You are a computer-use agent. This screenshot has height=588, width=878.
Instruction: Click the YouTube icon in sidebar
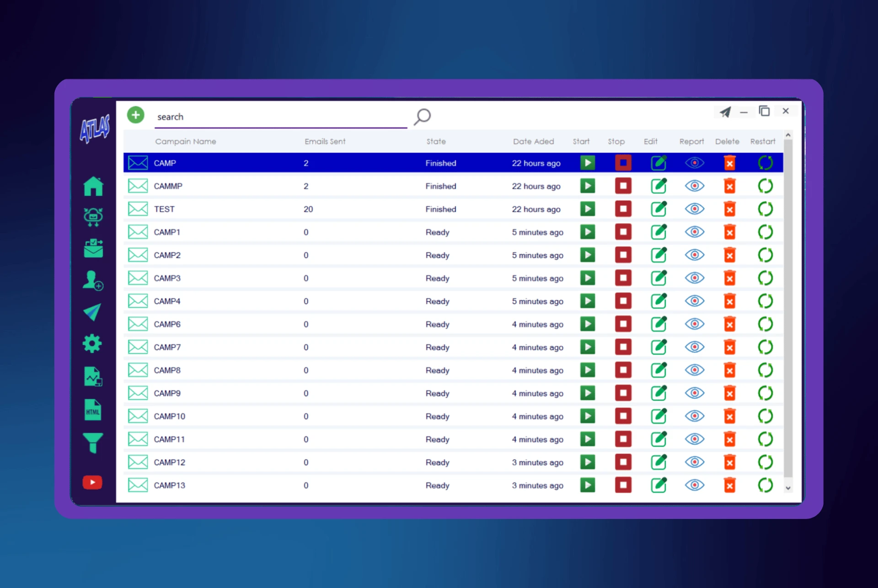click(x=92, y=482)
